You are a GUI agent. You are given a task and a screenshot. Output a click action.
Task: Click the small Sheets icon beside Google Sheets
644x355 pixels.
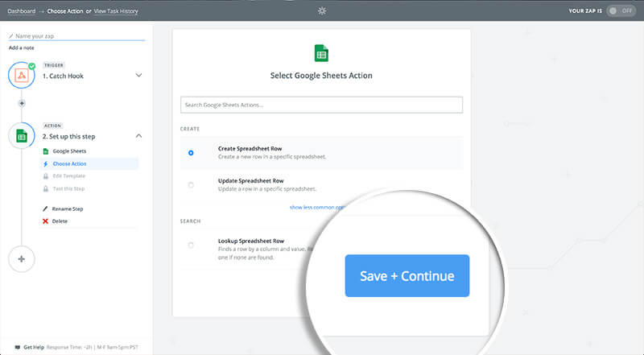tap(46, 151)
